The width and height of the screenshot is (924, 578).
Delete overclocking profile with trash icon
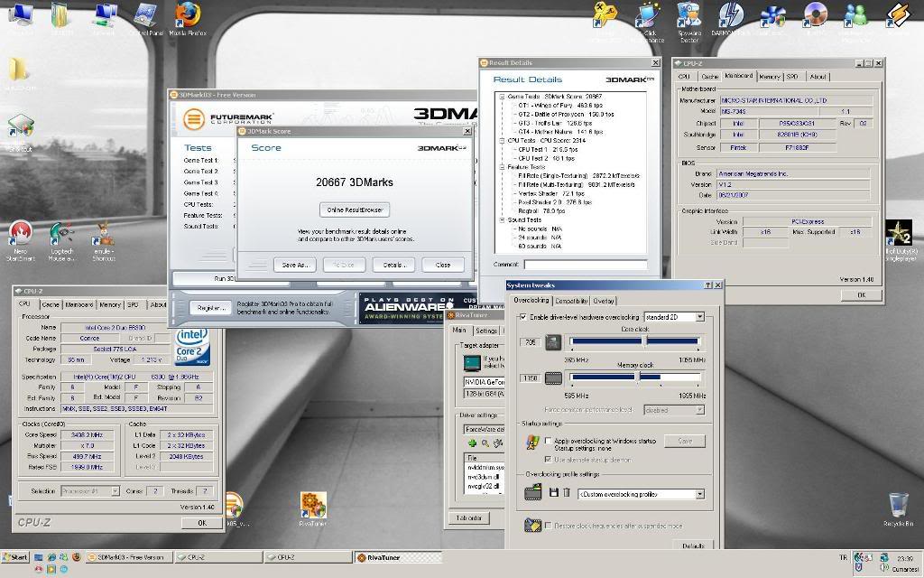[567, 492]
